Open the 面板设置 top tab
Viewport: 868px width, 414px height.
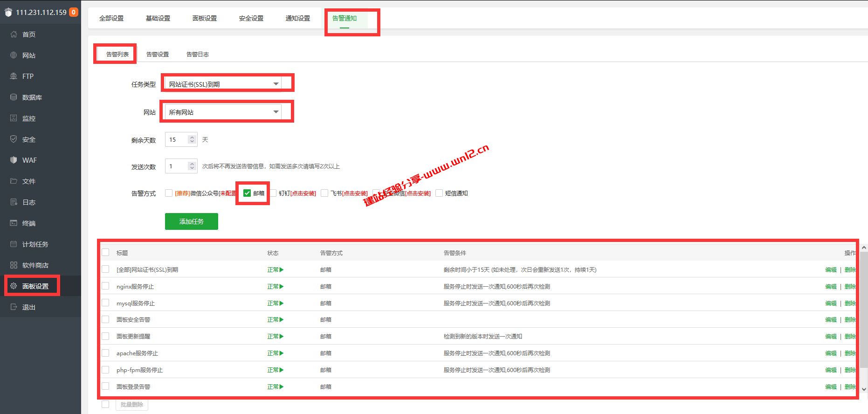pos(205,18)
